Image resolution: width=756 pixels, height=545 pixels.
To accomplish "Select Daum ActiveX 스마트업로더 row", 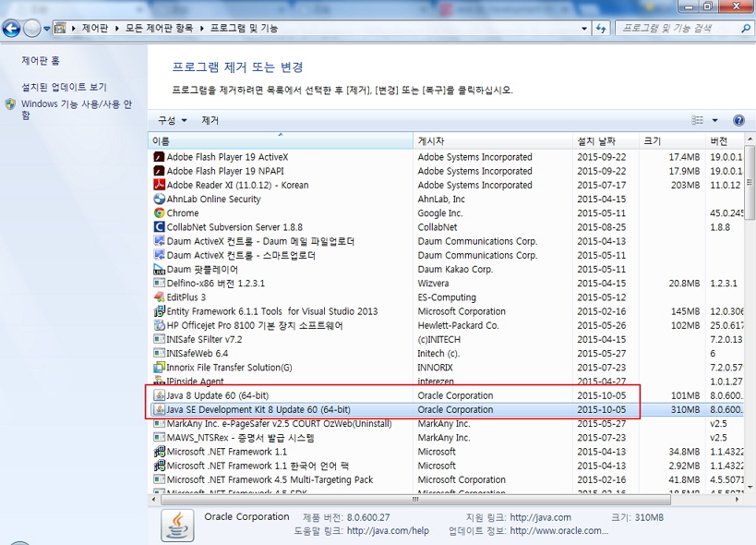I will pos(446,255).
